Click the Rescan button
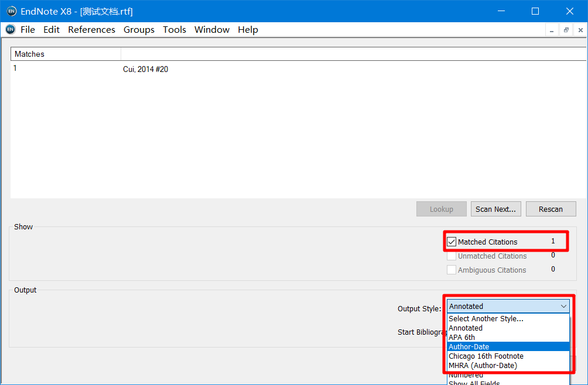Viewport: 588px width, 385px height. point(551,209)
